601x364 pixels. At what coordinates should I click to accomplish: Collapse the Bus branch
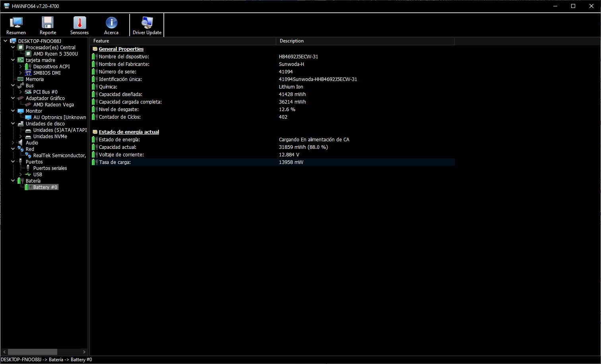(13, 85)
